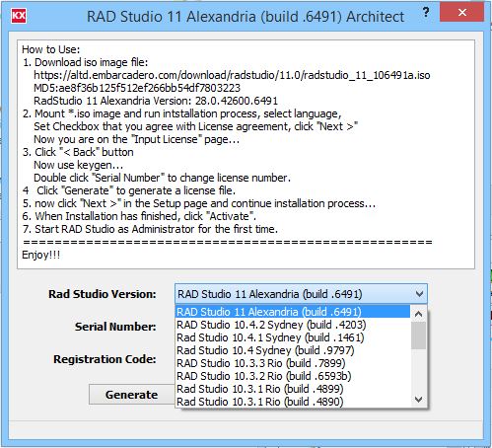Screen dimensions: 492x448
Task: Click the version list scroll up arrow
Action: click(418, 314)
